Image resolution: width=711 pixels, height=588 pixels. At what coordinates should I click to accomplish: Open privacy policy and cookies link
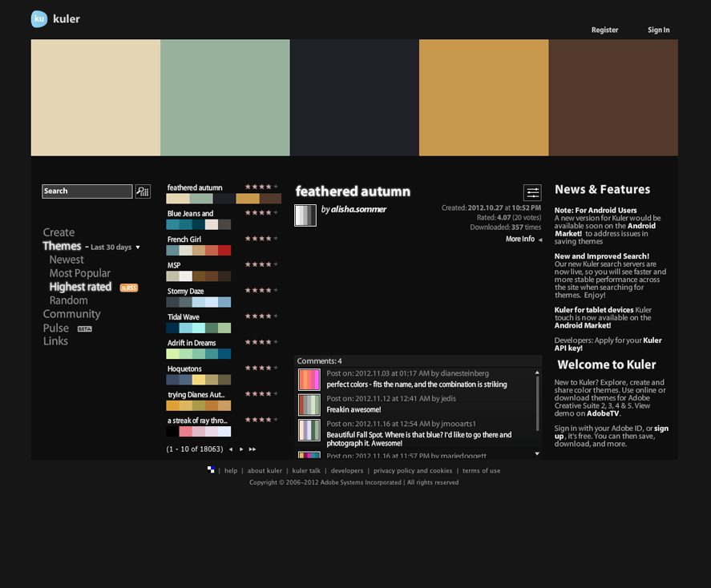(x=413, y=471)
